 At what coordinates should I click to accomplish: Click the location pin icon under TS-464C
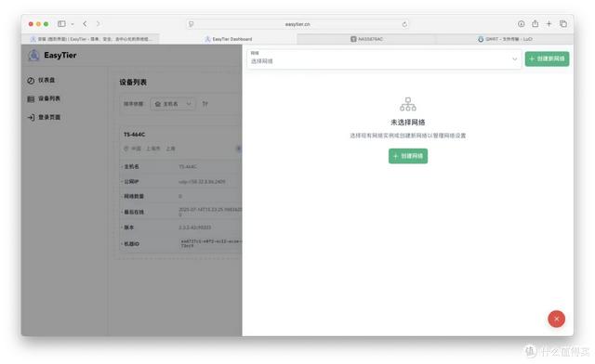[126, 149]
